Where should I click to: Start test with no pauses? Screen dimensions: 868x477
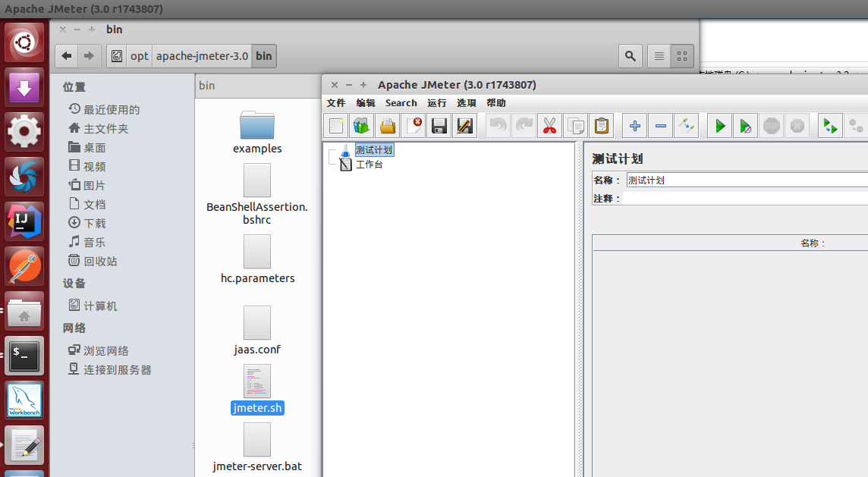pyautogui.click(x=746, y=126)
